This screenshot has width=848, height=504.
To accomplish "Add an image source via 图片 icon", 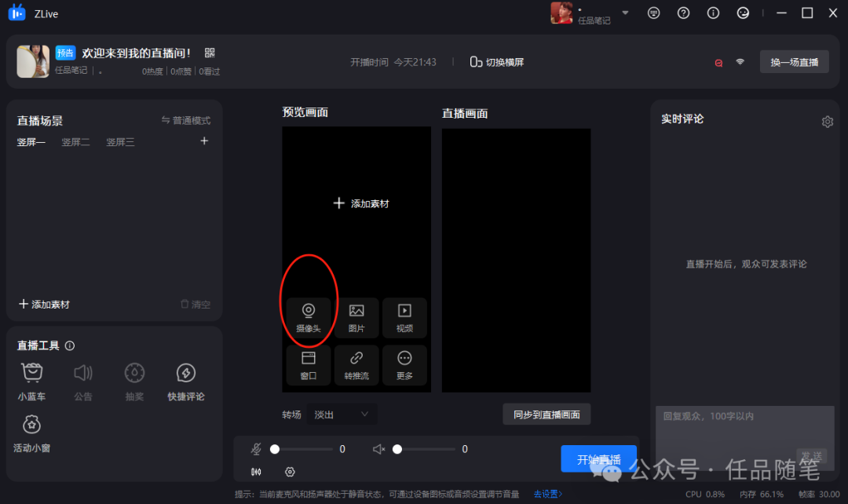I will [356, 317].
